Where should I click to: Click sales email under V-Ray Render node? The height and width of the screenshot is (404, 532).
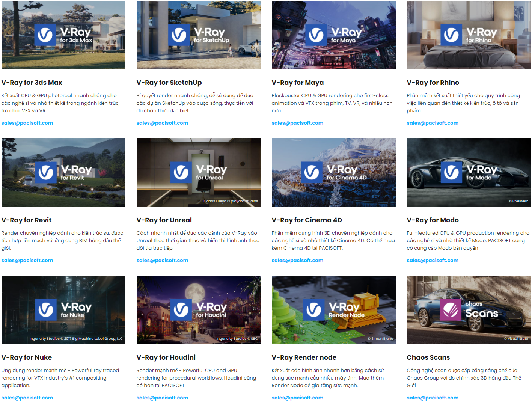(x=297, y=398)
